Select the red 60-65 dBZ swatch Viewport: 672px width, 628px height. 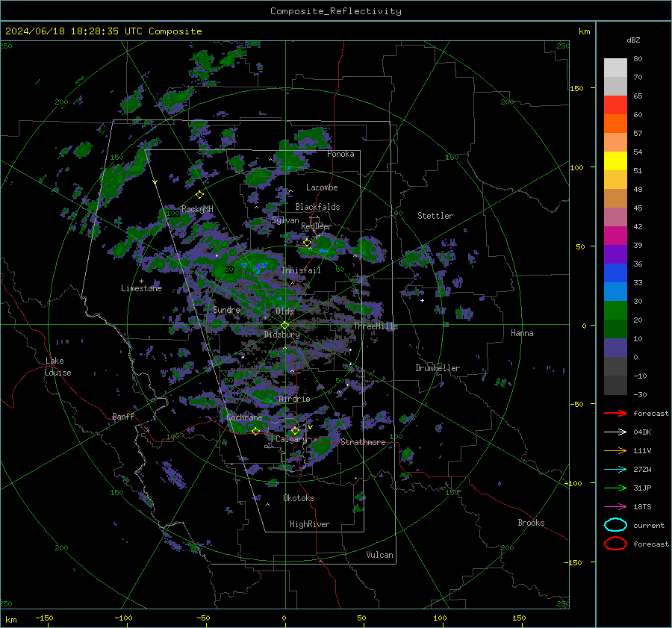tap(615, 105)
